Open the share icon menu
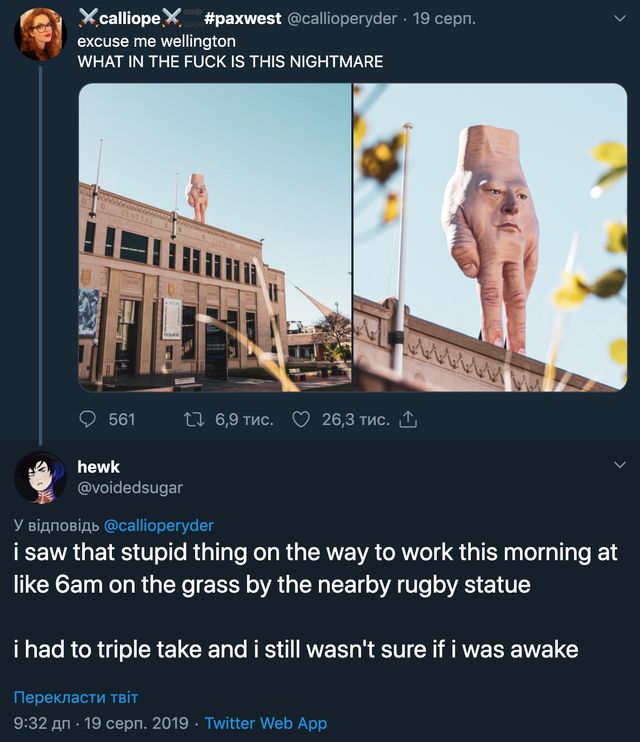Viewport: 640px width, 742px height. (407, 420)
